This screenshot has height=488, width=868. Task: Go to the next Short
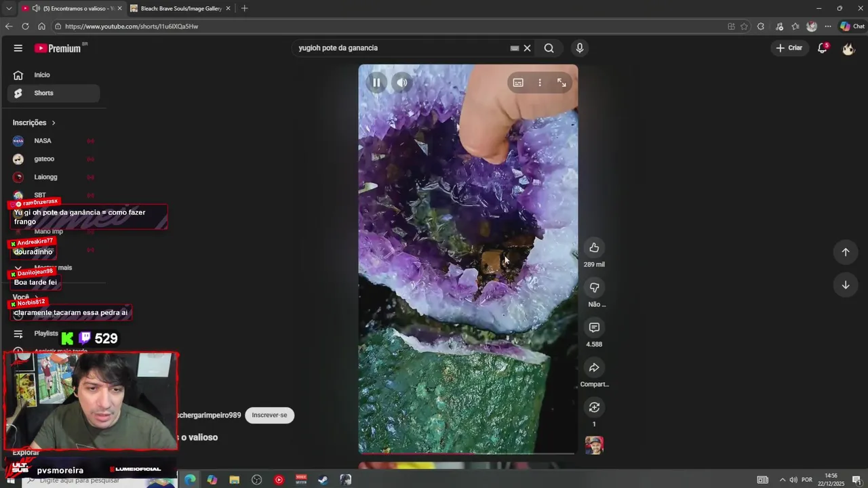(846, 285)
